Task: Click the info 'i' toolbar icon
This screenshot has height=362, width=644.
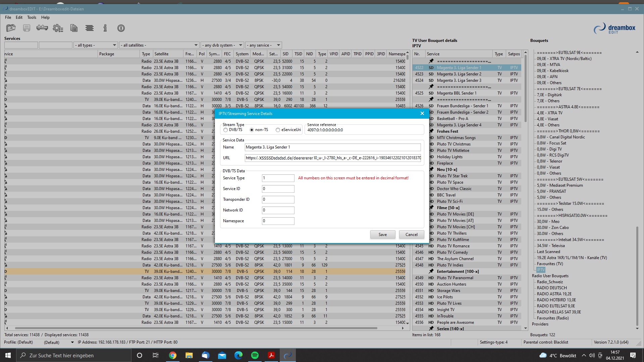Action: 105,28
